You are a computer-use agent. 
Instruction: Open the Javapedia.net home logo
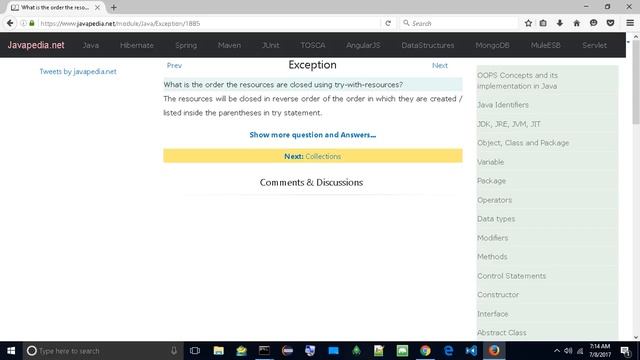point(36,45)
